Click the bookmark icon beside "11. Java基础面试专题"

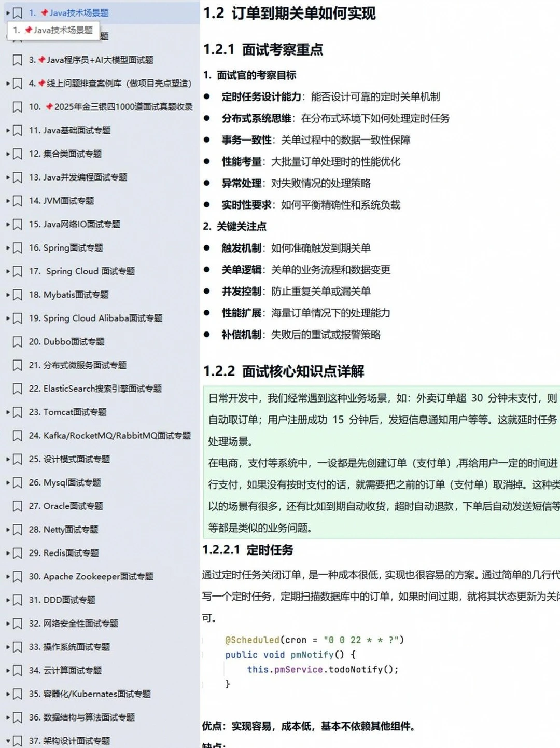17,131
